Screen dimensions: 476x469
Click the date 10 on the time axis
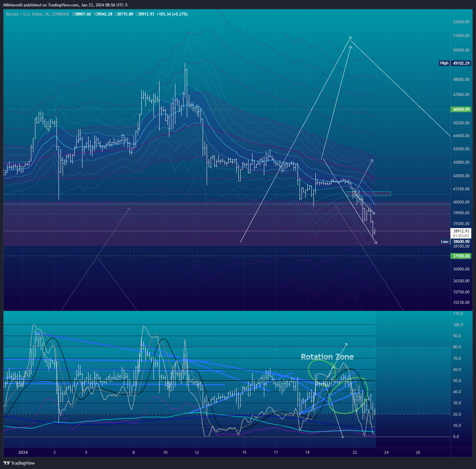(165, 452)
